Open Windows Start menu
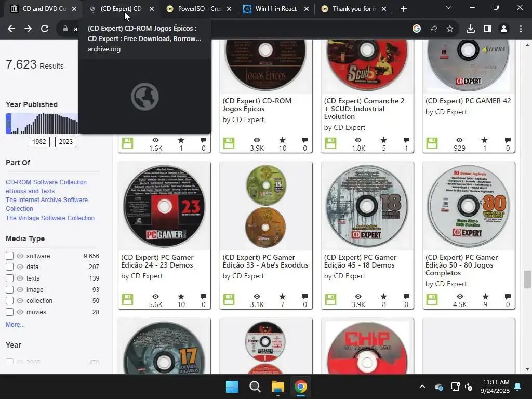The height and width of the screenshot is (399, 532). coord(232,387)
